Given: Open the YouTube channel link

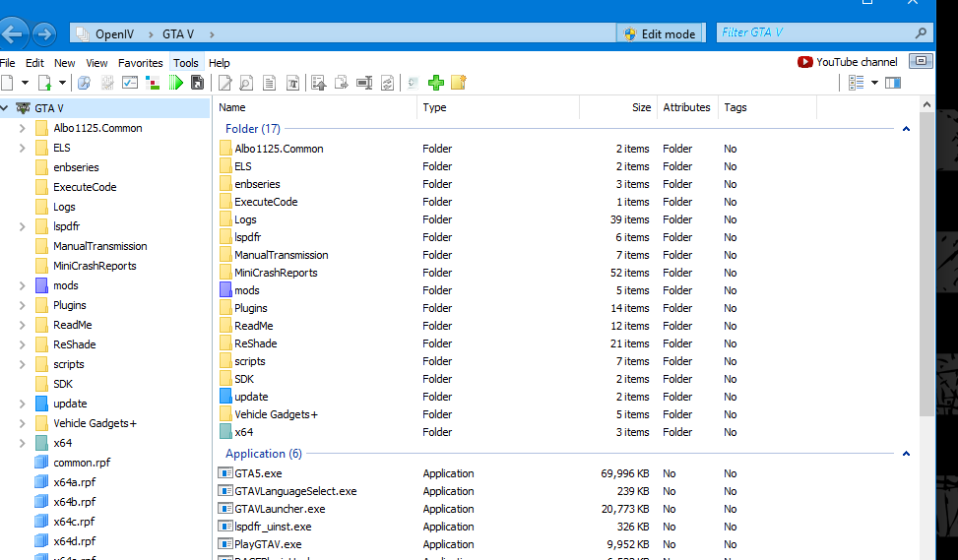Looking at the screenshot, I should click(x=848, y=62).
